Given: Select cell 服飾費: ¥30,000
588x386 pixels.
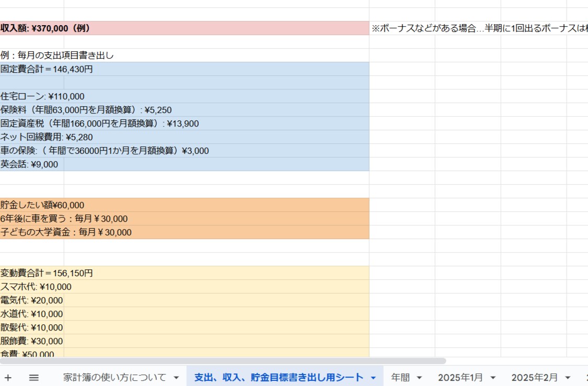Looking at the screenshot, I should tap(32, 341).
